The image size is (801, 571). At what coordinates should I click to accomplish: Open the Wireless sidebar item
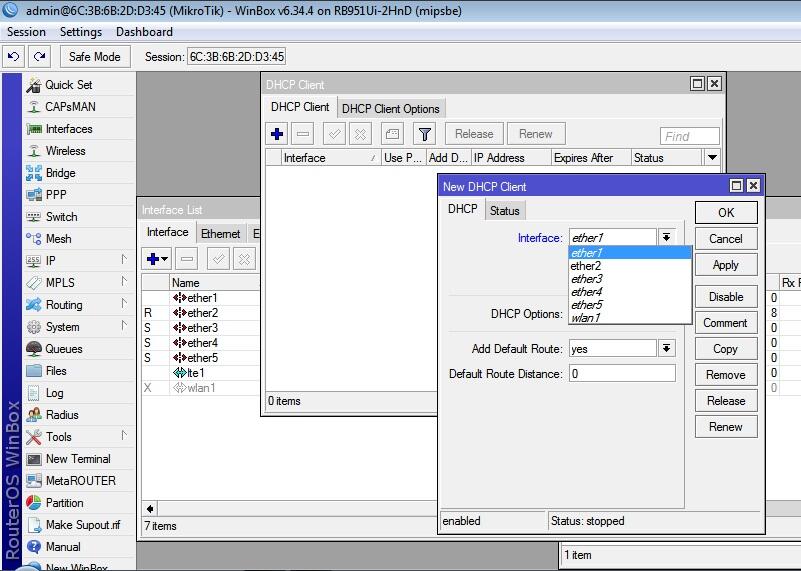click(65, 151)
